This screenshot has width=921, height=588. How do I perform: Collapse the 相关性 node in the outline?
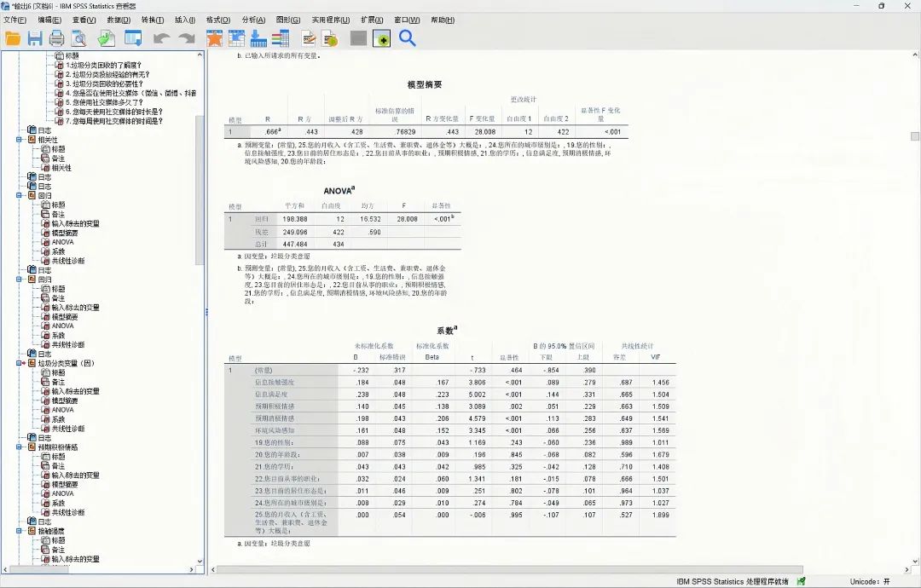20,140
